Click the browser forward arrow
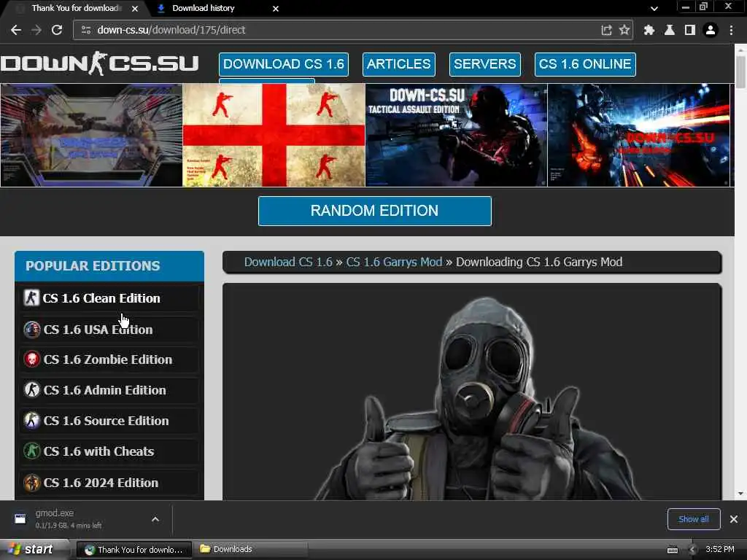Viewport: 747px width, 560px height. [x=36, y=30]
